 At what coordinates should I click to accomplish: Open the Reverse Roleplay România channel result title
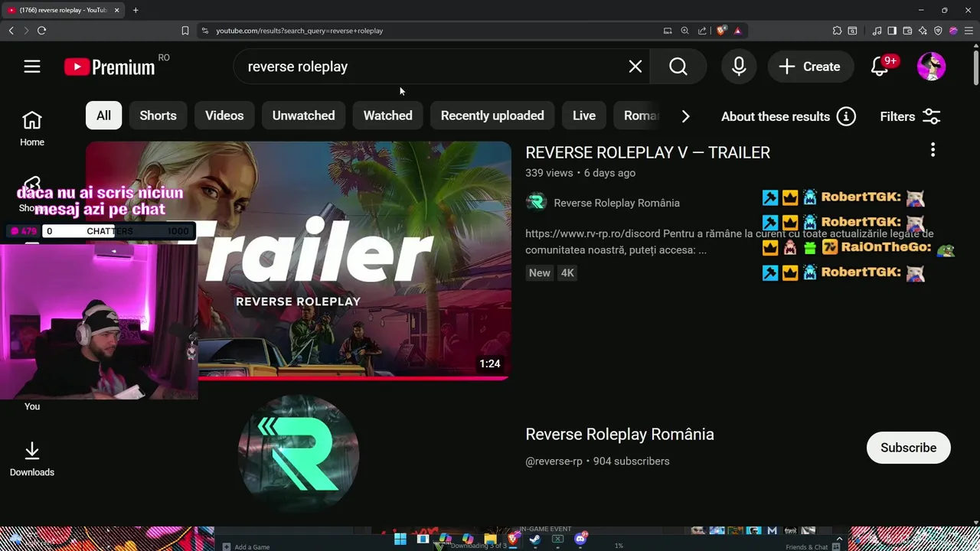619,434
